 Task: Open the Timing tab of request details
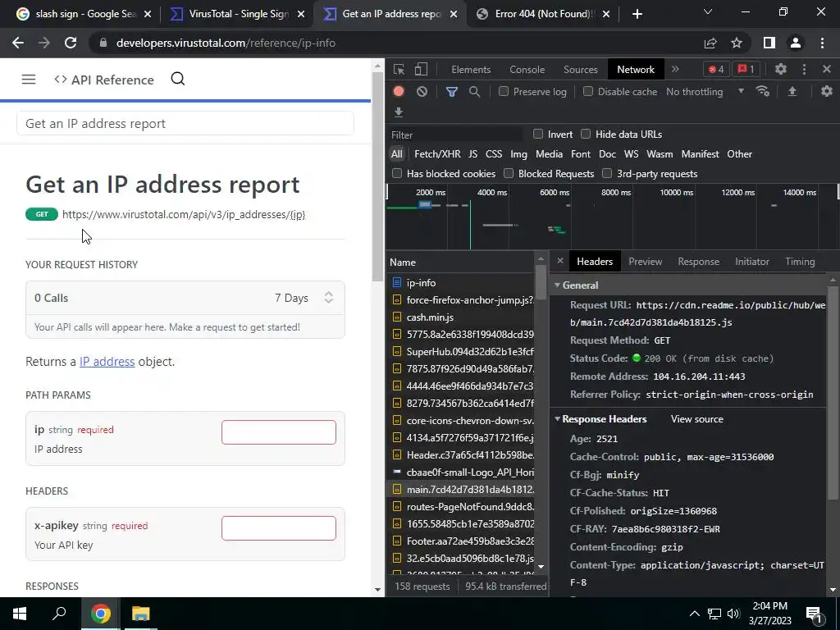pos(800,262)
